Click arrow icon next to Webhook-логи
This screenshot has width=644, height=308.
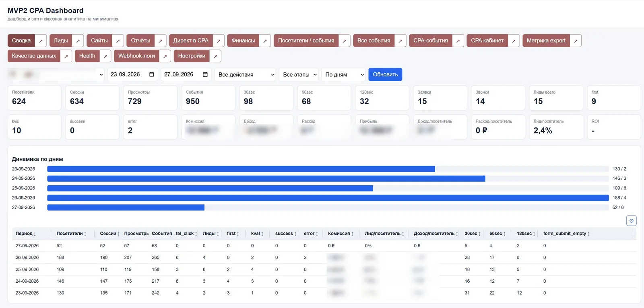[165, 56]
